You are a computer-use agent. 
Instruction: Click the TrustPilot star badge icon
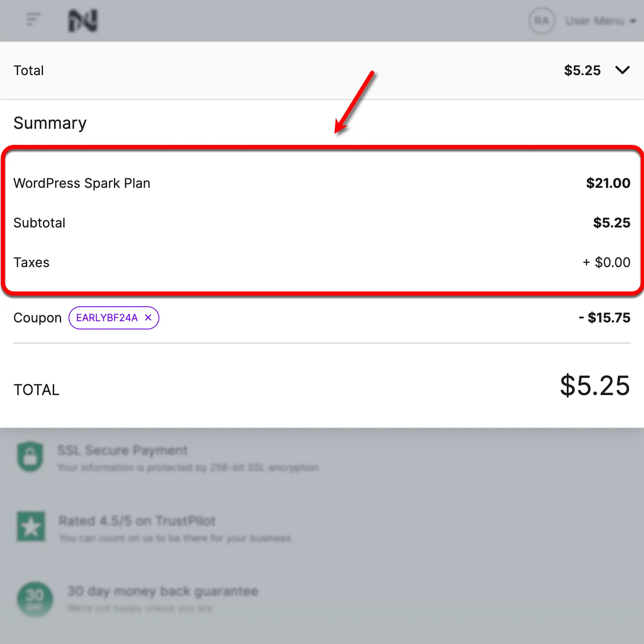pos(31,526)
